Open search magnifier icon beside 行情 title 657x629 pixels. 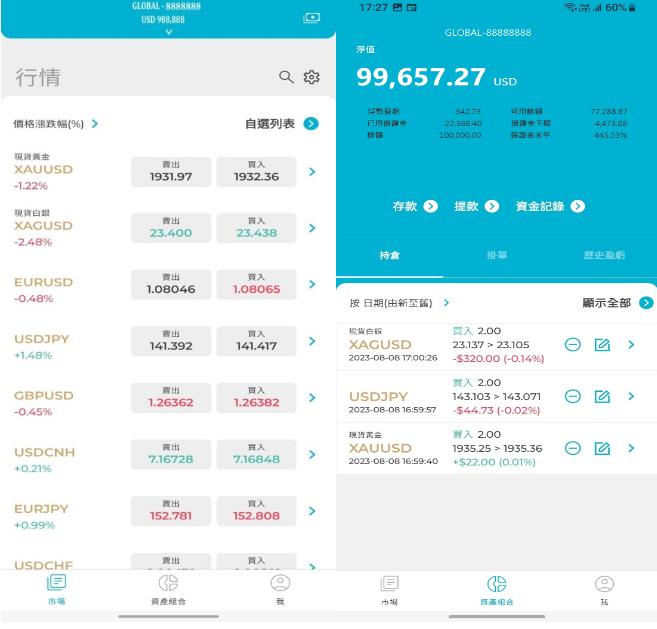click(286, 77)
